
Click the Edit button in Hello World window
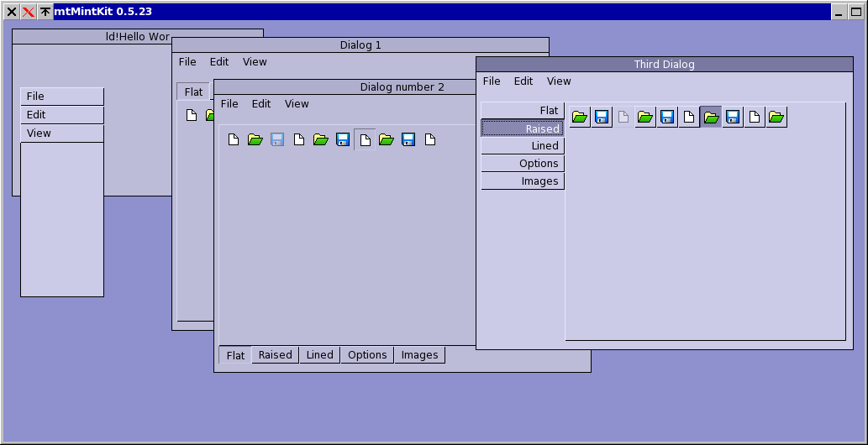click(x=62, y=115)
